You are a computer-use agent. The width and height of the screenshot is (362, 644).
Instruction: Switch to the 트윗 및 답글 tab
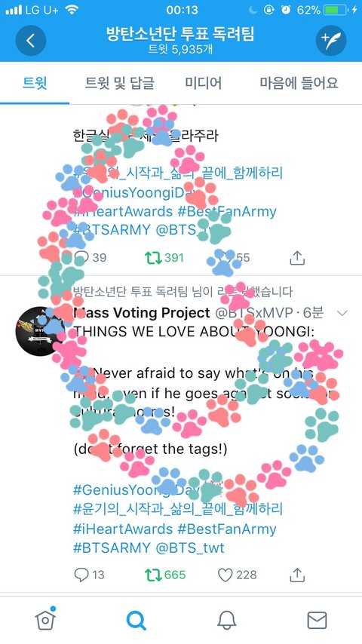[x=120, y=83]
